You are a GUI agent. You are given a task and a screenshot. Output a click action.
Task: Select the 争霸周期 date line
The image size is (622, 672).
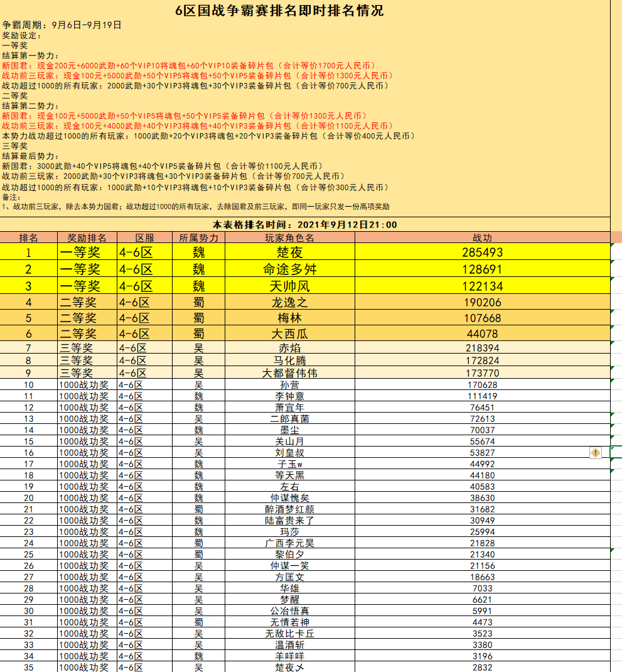(x=62, y=25)
